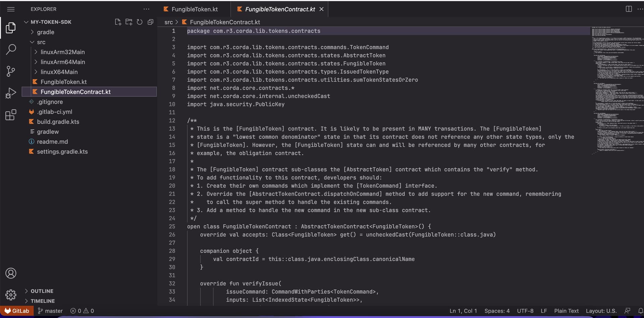Screen dimensions: 644x318
Task: Click the New File icon in Explorer
Action: click(x=118, y=22)
